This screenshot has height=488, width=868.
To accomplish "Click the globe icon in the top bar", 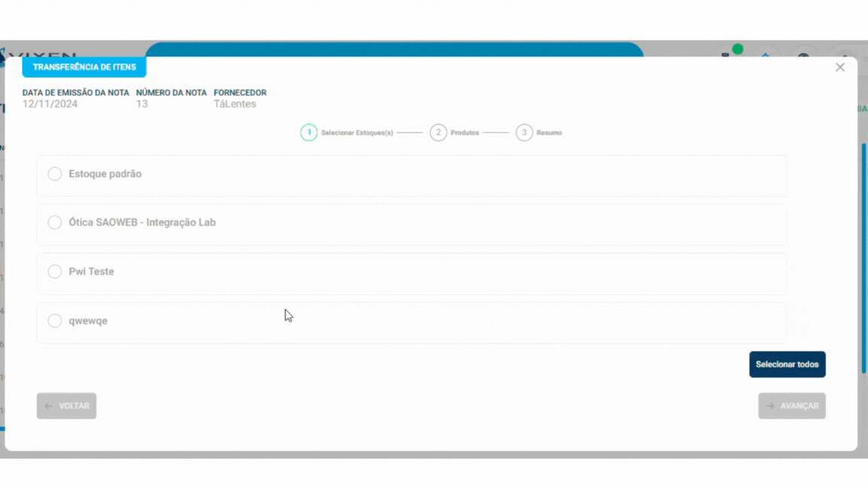I will (x=802, y=55).
